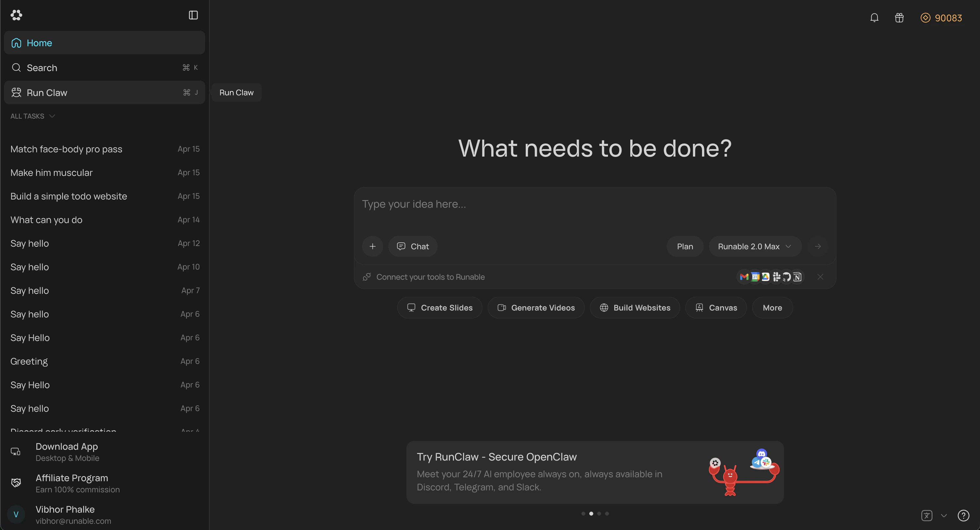
Task: Open task Match face-body pro pass
Action: click(x=104, y=149)
